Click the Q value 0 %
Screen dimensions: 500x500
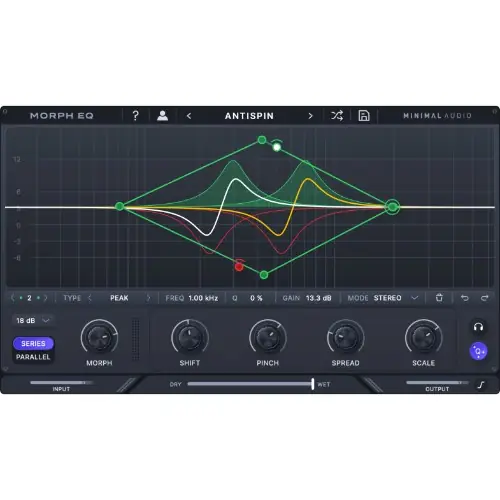(256, 298)
